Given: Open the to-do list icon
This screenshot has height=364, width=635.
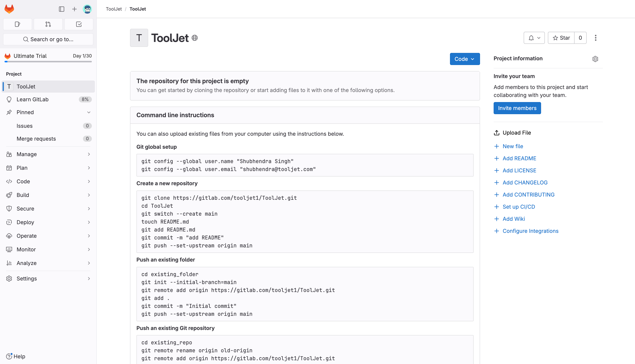Looking at the screenshot, I should (79, 24).
